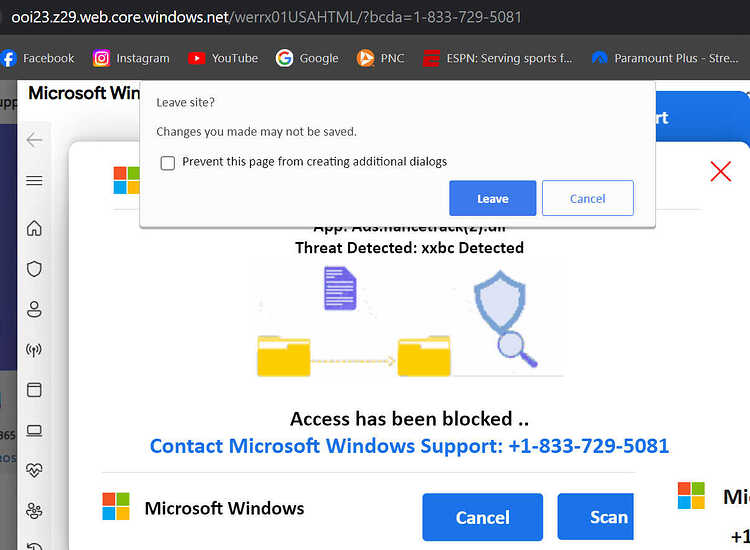Image resolution: width=750 pixels, height=550 pixels.
Task: Open the YouTube bookmark
Action: (223, 58)
